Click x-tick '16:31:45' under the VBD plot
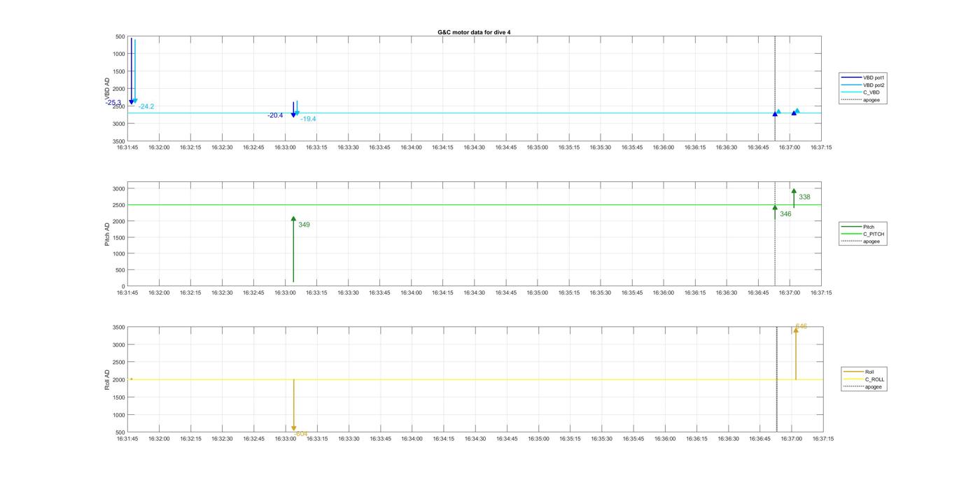The height and width of the screenshot is (485, 980). pyautogui.click(x=127, y=147)
